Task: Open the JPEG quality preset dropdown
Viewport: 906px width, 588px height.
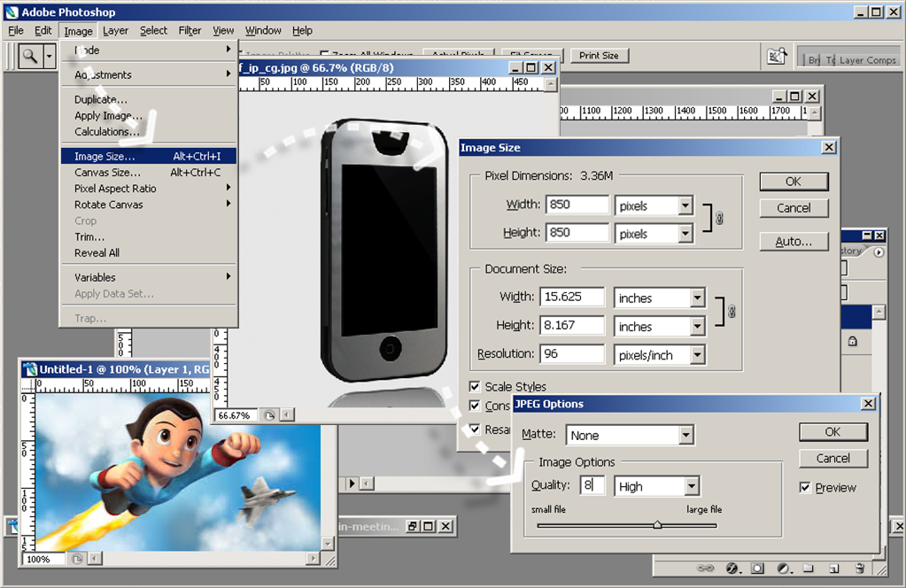Action: (x=691, y=486)
